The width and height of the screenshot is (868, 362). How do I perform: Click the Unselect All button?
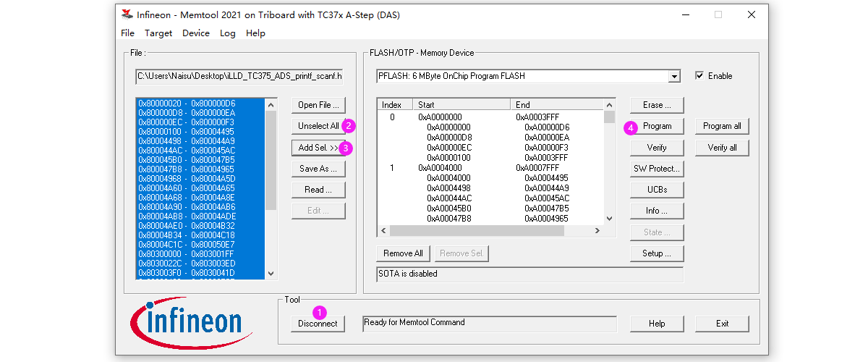[318, 126]
